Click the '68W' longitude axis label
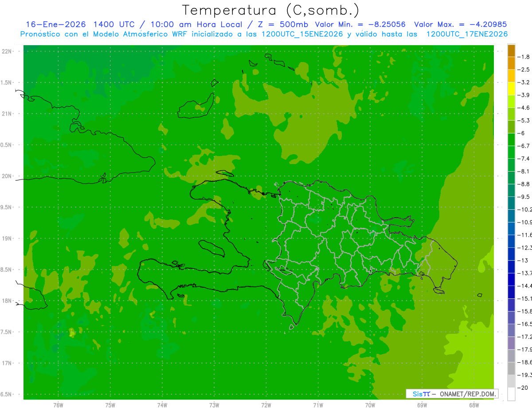532x411 pixels. pyautogui.click(x=473, y=405)
